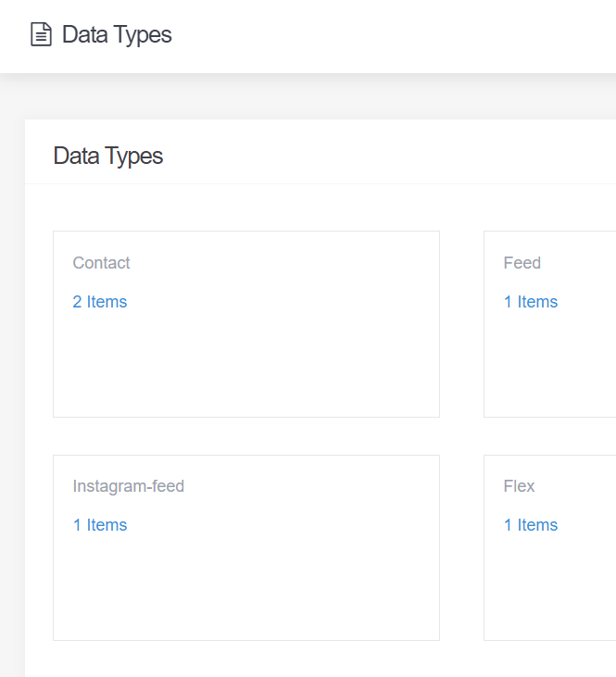Screen dimensions: 616x677
Task: Click the Flex data type label
Action: 519,486
